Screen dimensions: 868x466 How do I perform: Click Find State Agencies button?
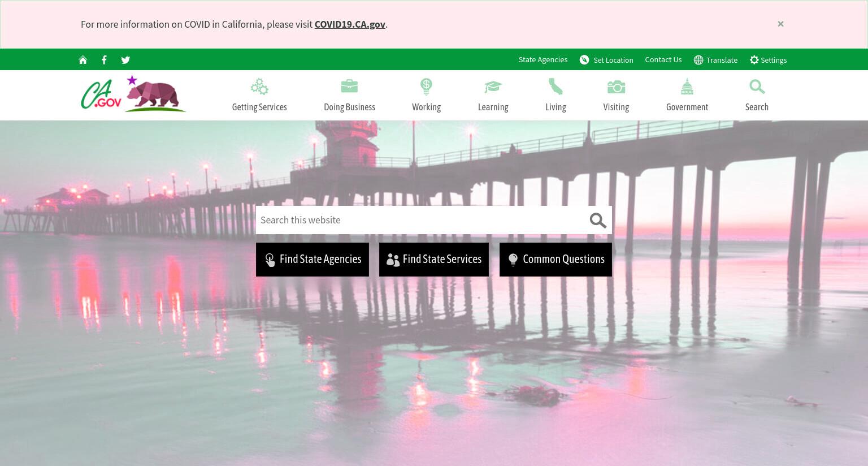[313, 260]
